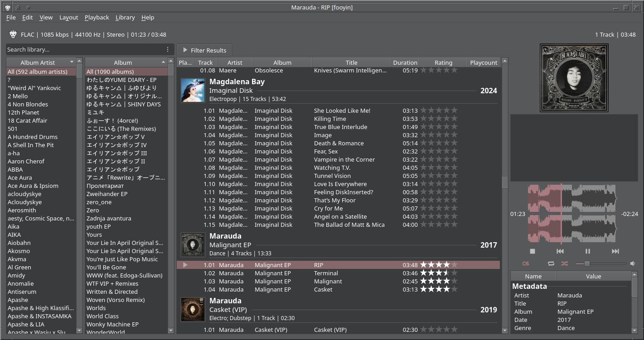Set two stars on Tunnel Vision track
This screenshot has width=644, height=340.
point(432,176)
